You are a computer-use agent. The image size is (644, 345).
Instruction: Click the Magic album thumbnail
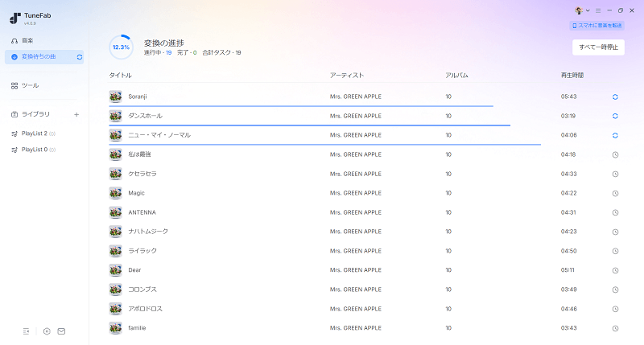[115, 193]
